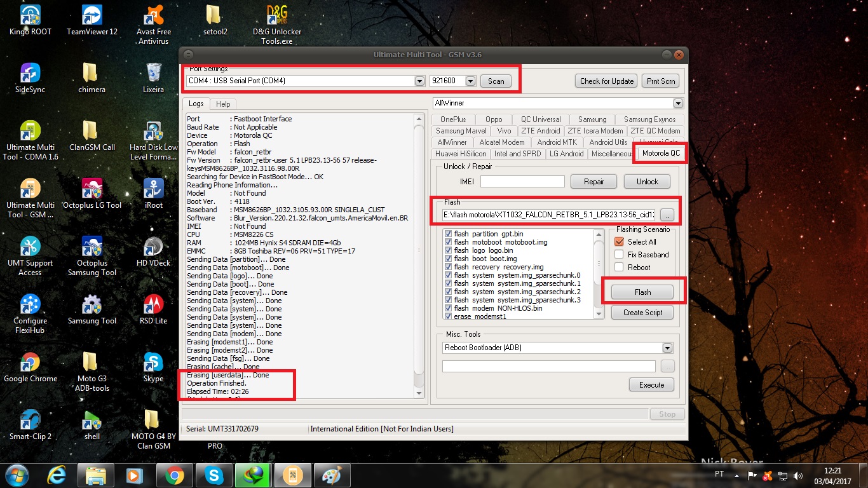Open the 921600 baud rate dropdown
The width and height of the screenshot is (868, 488).
pyautogui.click(x=470, y=81)
